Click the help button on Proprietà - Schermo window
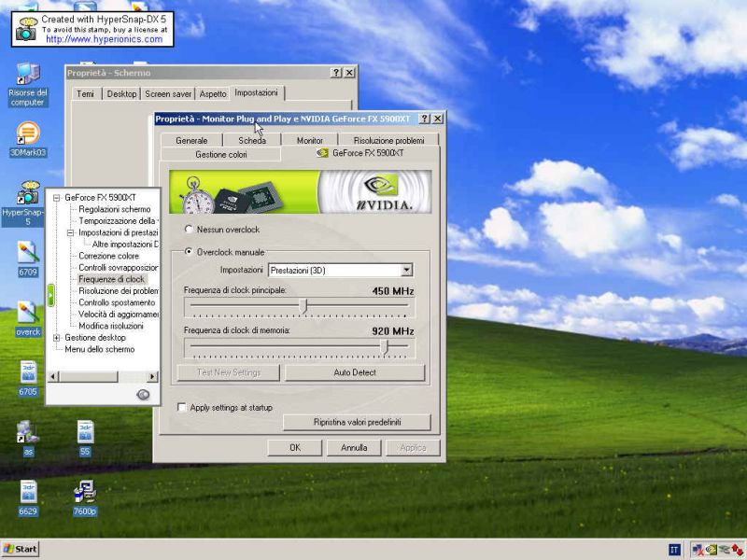747x560 pixels. click(336, 73)
